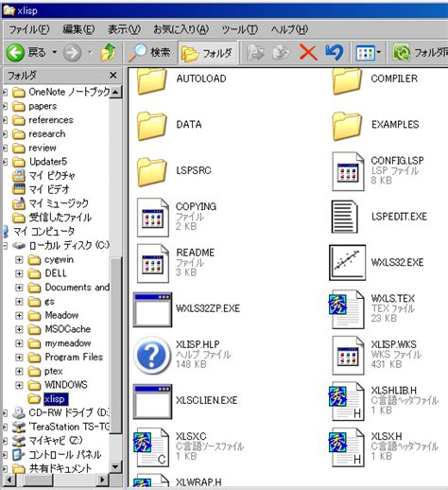
Task: Open the Search magnifier tool
Action: coord(149,52)
